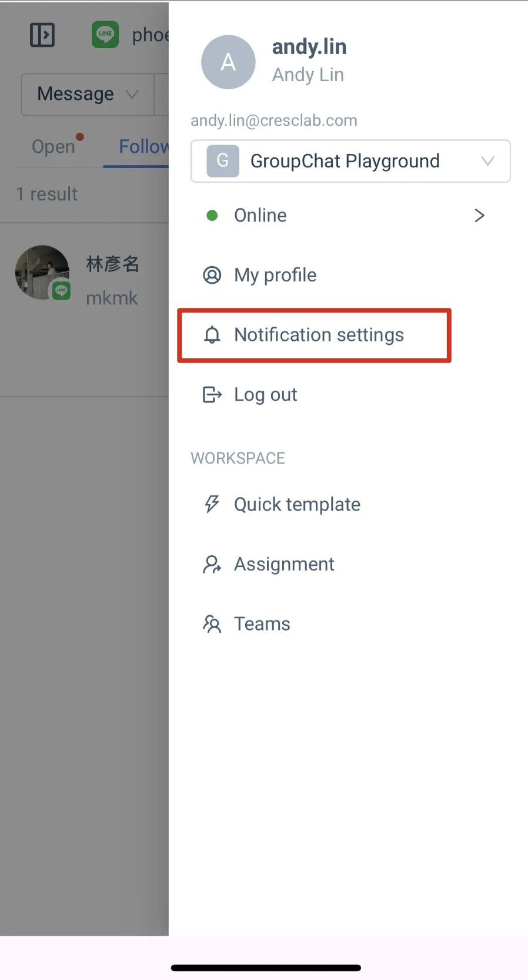Viewport: 528px width, 980px height.
Task: Click the andy.lin avatar circle
Action: [228, 62]
